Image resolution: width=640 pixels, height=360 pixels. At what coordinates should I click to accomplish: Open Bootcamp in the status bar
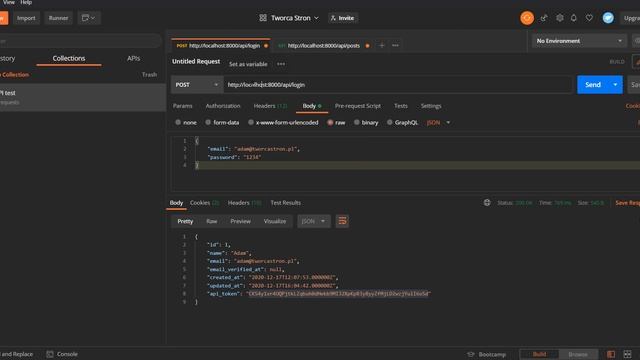click(x=487, y=354)
